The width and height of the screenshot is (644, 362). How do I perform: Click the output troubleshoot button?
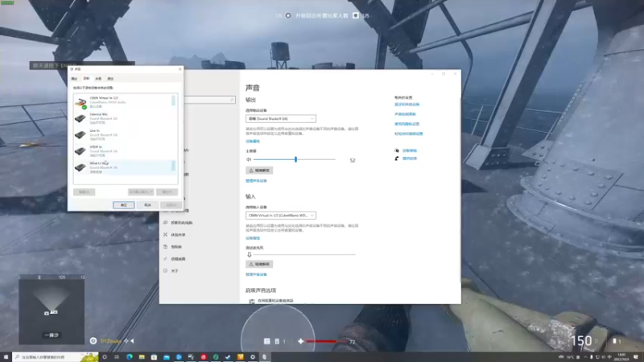pos(259,171)
